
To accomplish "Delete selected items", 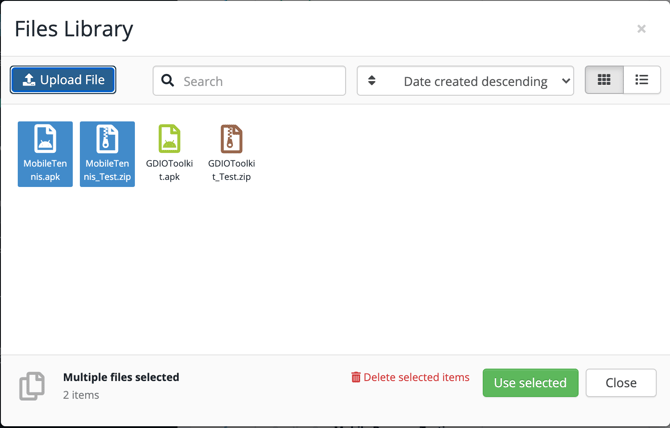I will [x=410, y=377].
